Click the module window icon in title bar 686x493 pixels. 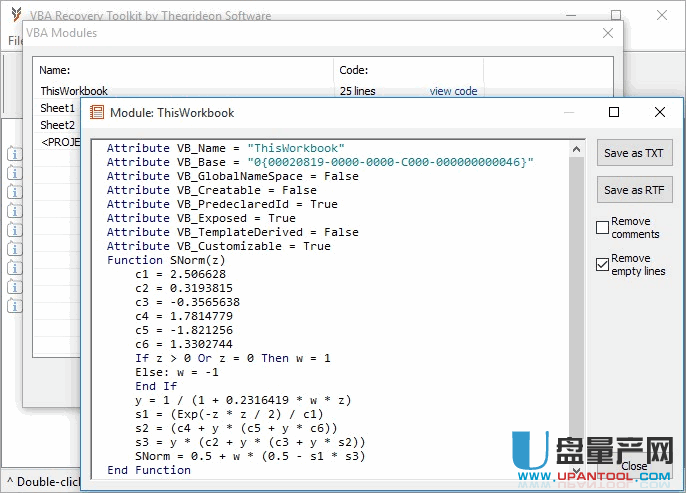tap(97, 113)
